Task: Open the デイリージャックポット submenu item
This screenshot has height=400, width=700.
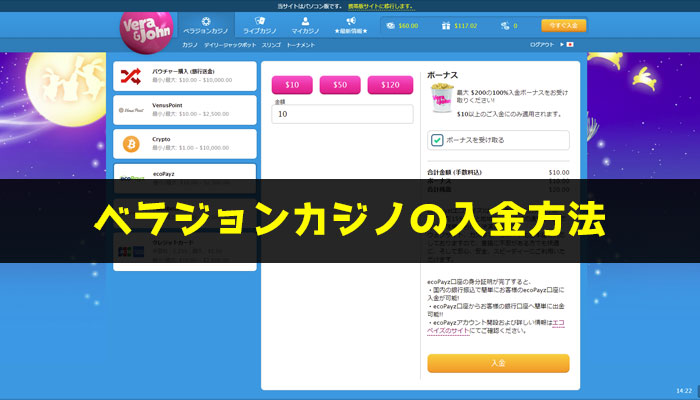Action: 230,45
